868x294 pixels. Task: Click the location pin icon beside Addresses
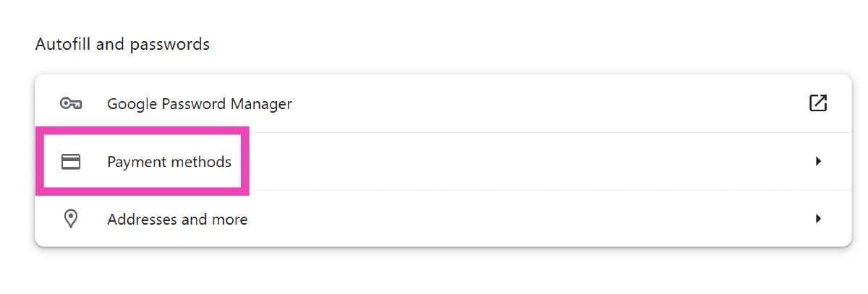click(x=70, y=219)
